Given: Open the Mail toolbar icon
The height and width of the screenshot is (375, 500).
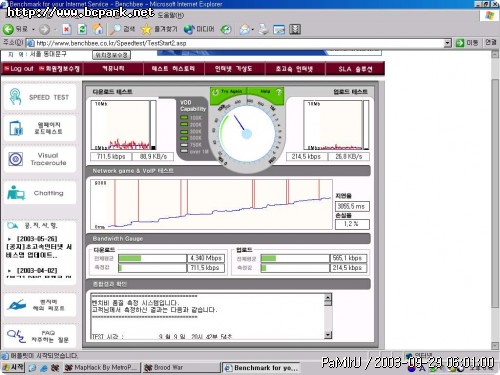Looking at the screenshot, I should coord(245,29).
